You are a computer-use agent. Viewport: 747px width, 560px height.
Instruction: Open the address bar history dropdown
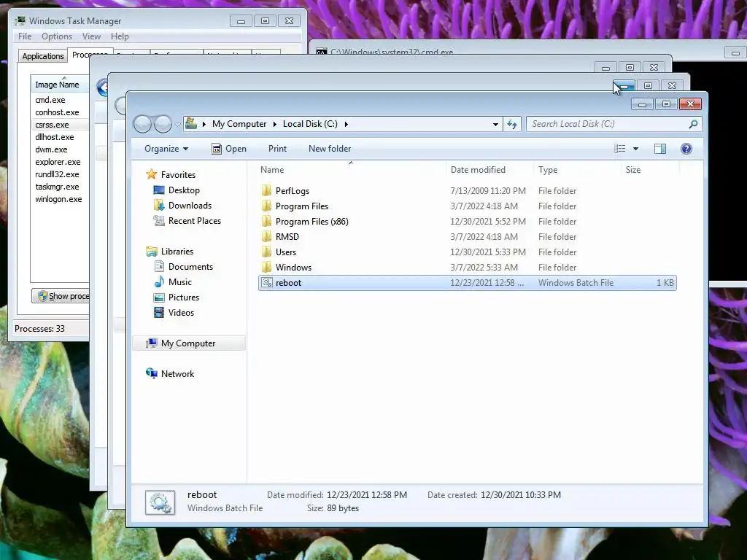[x=495, y=124]
